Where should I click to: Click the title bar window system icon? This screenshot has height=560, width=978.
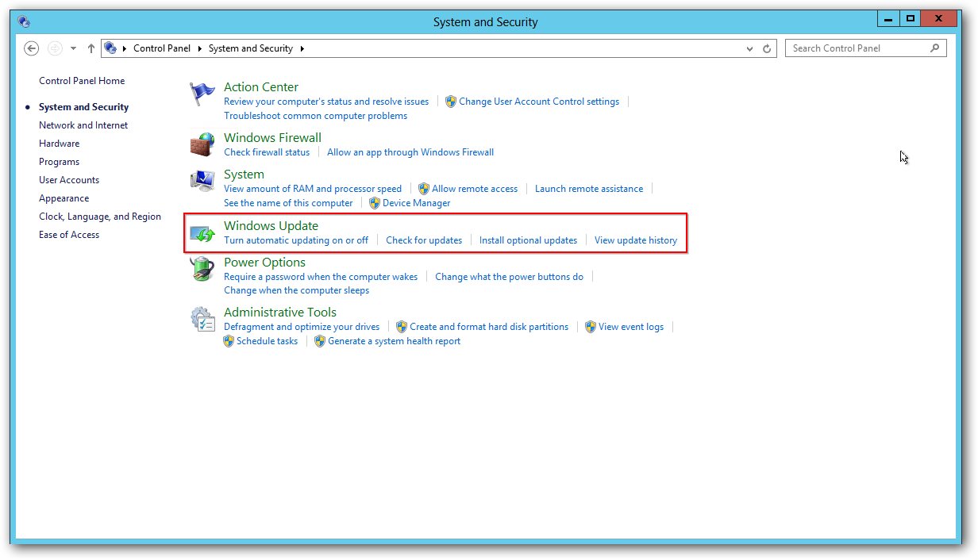[24, 22]
